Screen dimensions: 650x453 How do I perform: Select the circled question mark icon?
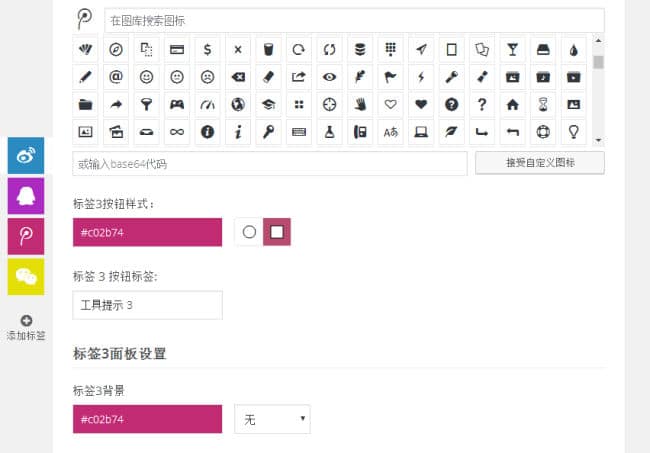click(x=451, y=104)
